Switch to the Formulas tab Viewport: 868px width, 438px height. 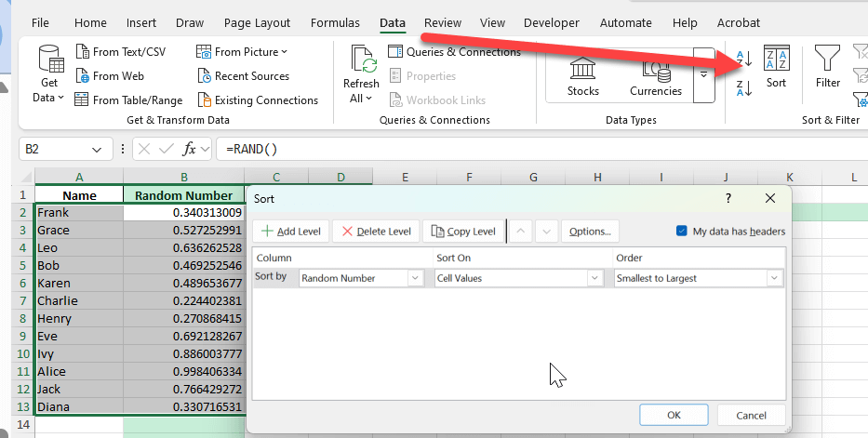(x=335, y=22)
